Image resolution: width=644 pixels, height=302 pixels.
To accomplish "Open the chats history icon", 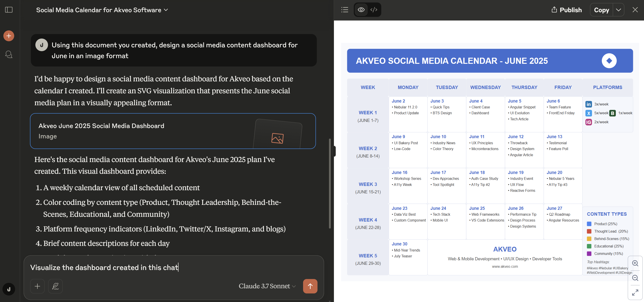I will (9, 54).
